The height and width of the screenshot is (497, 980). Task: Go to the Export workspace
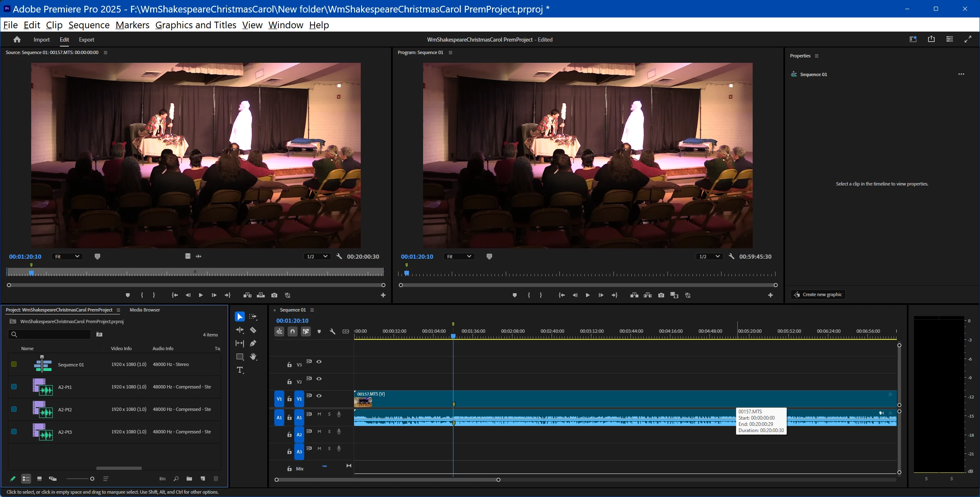click(86, 40)
